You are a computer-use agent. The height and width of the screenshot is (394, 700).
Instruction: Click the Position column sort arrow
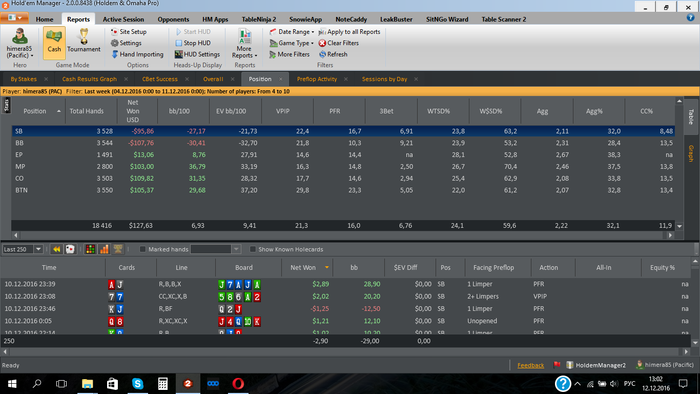[59, 111]
